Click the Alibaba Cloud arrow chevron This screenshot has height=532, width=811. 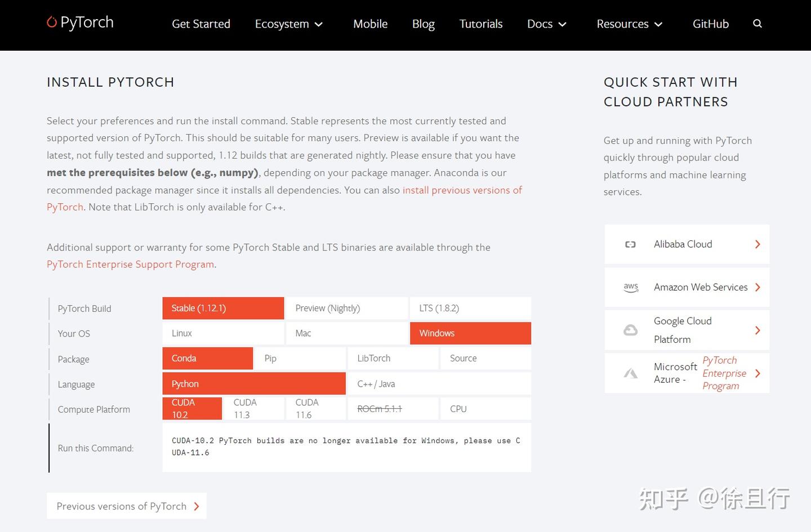coord(757,244)
